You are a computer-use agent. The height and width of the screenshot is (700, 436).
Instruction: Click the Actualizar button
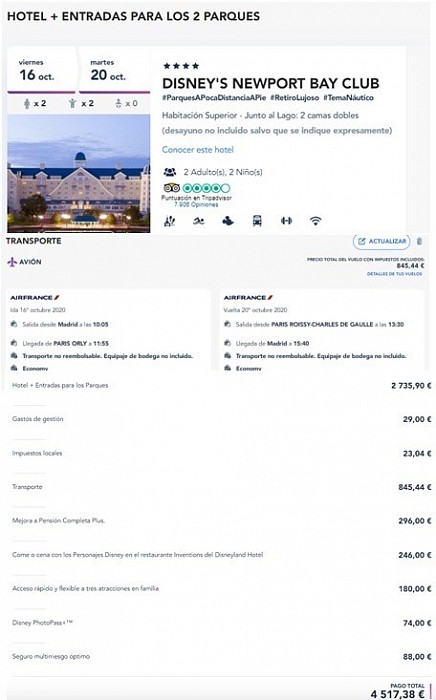tap(382, 241)
